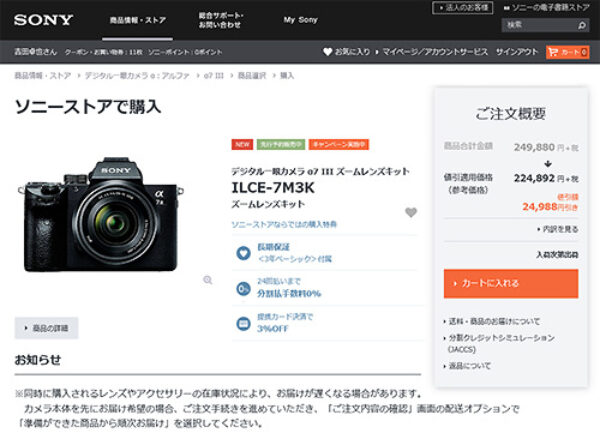600x439 pixels.
Task: Click the お気に入り heart icon in header
Action: tap(328, 52)
